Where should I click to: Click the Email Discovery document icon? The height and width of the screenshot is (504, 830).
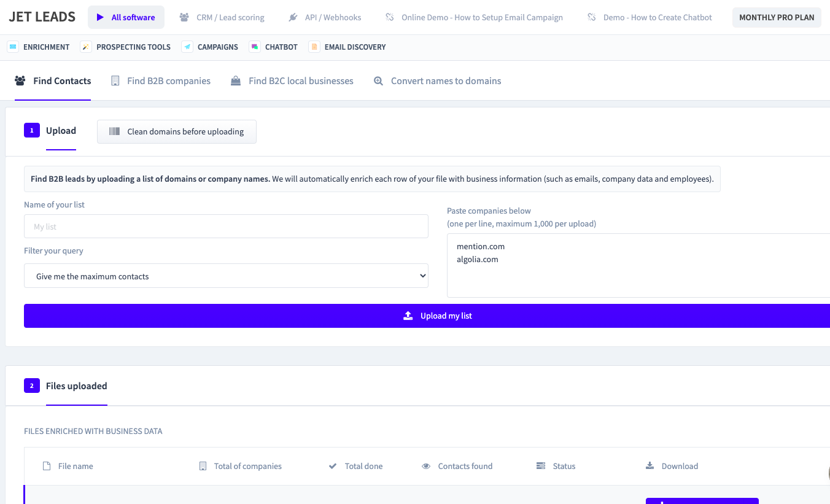[314, 47]
